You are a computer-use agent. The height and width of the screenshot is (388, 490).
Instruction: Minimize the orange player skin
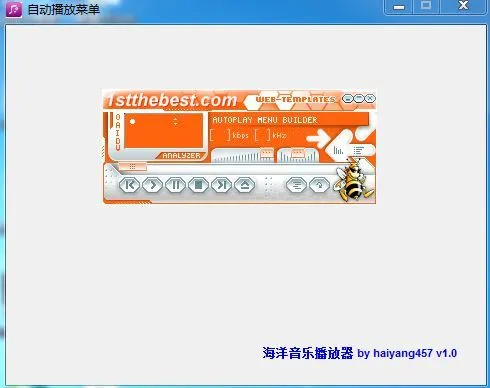pyautogui.click(x=347, y=99)
